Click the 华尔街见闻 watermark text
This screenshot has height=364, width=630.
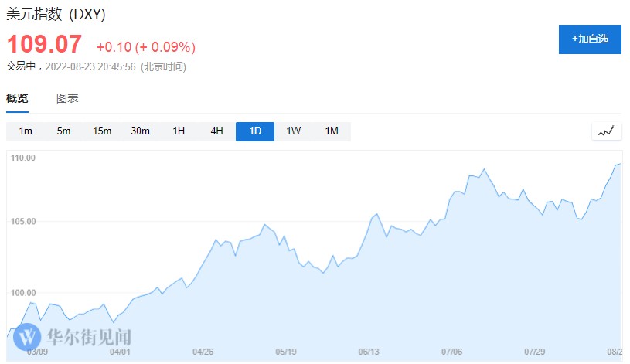click(89, 338)
